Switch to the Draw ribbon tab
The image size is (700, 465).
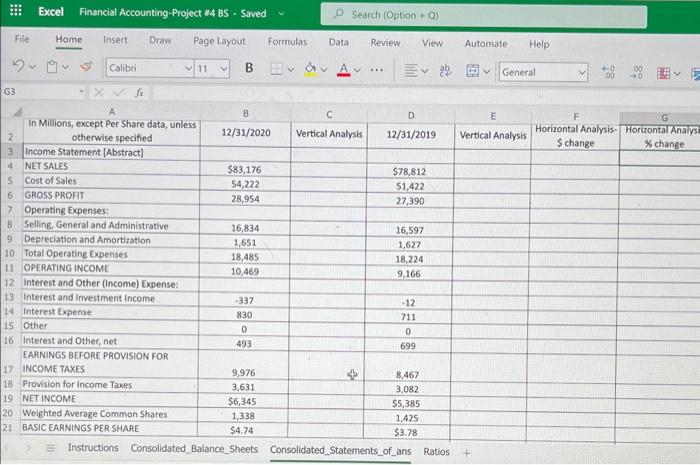pos(160,41)
